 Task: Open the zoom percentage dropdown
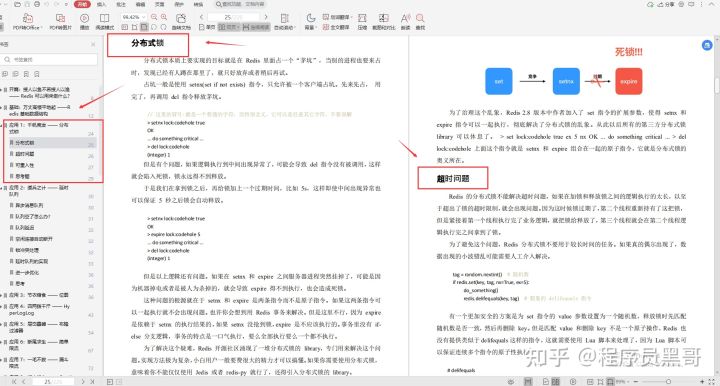[144, 17]
